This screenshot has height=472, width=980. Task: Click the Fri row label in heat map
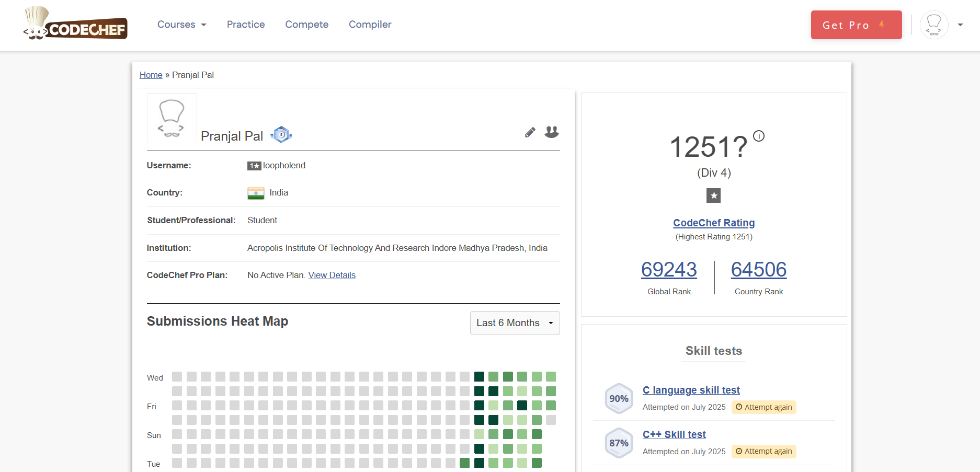pyautogui.click(x=152, y=407)
